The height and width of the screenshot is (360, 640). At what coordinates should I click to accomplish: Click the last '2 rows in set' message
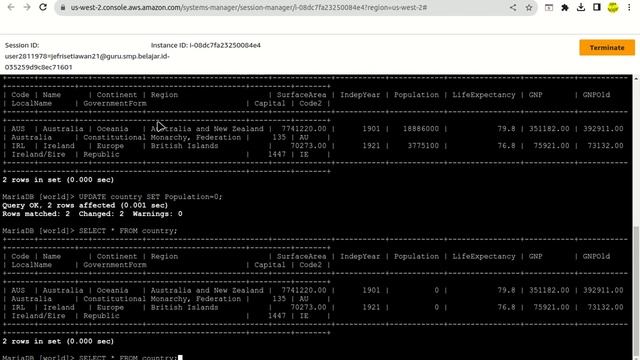coord(58,342)
